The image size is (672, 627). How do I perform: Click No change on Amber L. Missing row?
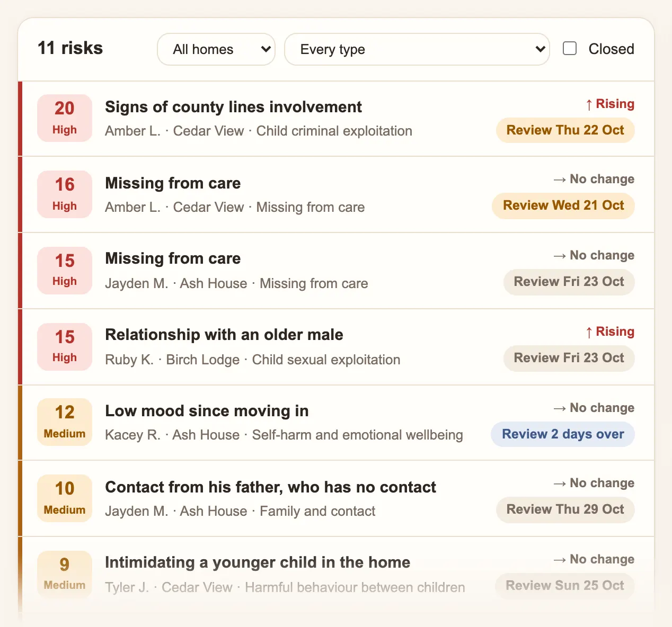(x=594, y=179)
